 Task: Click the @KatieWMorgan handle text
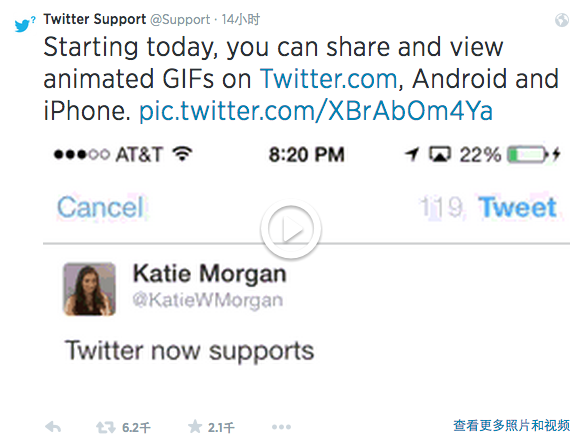pos(208,300)
